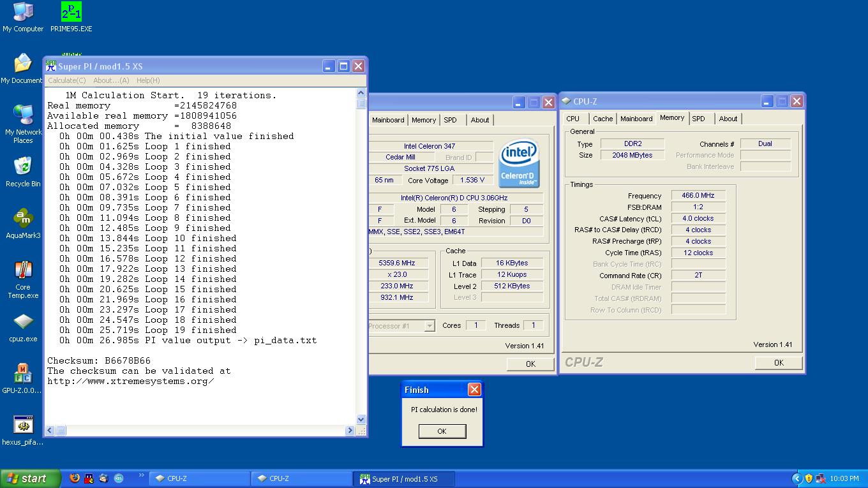Switch to second CPU-Z taskbar button
The height and width of the screenshot is (488, 868).
click(x=302, y=478)
